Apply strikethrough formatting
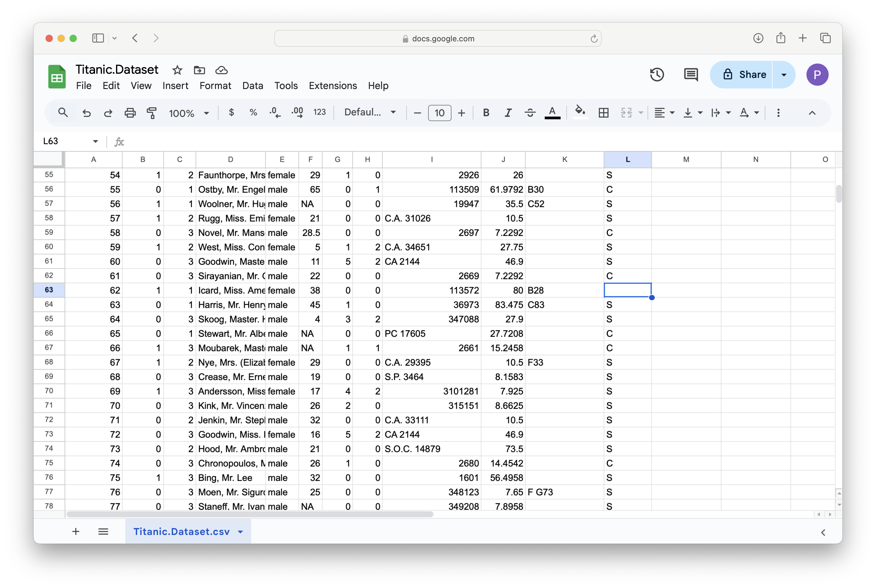 pos(530,112)
